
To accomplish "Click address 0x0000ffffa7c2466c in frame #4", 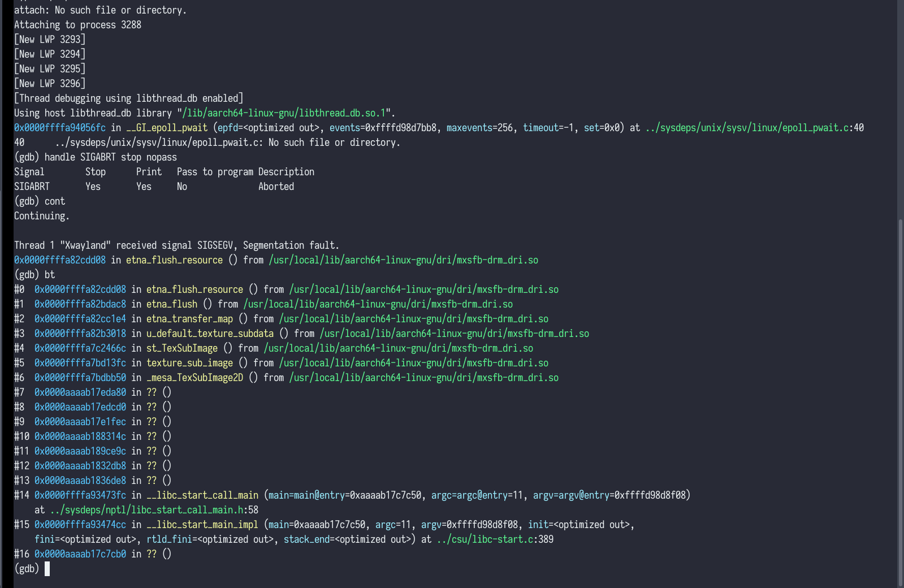I will click(80, 348).
